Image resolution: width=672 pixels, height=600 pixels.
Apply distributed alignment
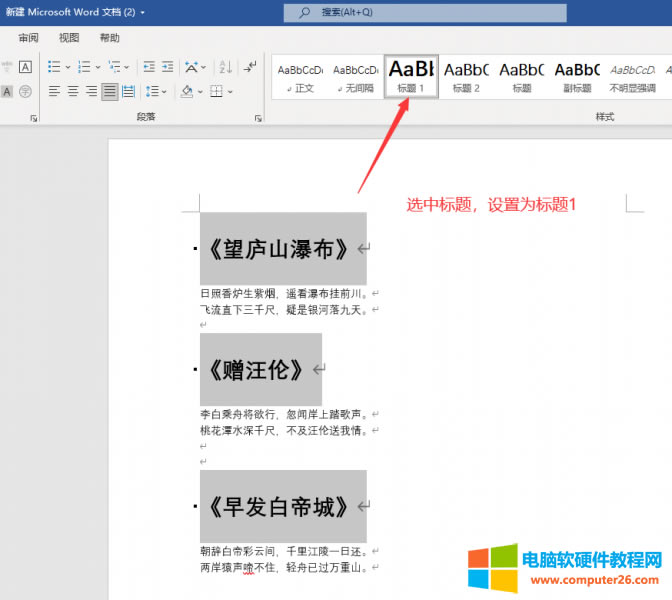pos(129,91)
